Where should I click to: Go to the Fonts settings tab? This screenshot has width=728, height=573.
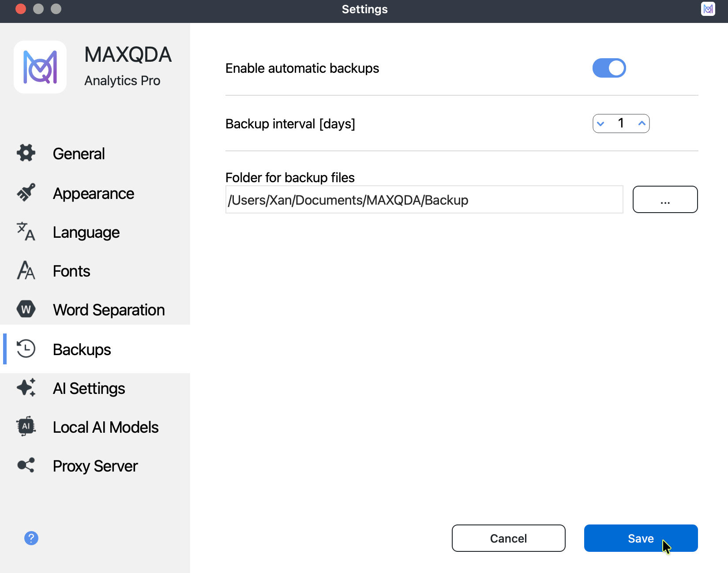95,271
